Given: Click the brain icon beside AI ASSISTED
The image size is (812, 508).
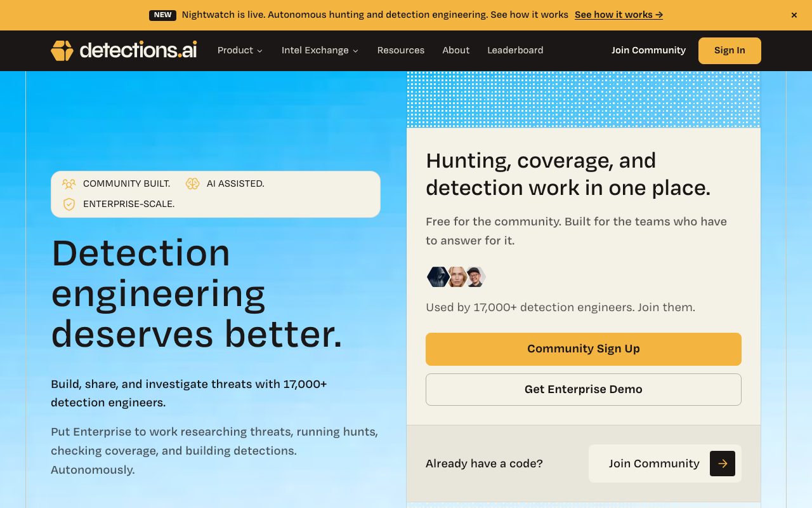Looking at the screenshot, I should pyautogui.click(x=193, y=184).
